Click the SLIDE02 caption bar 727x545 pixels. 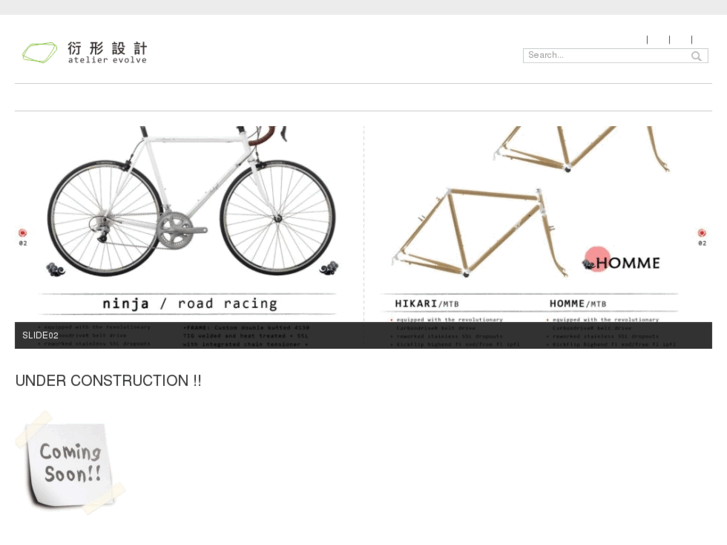pyautogui.click(x=364, y=335)
